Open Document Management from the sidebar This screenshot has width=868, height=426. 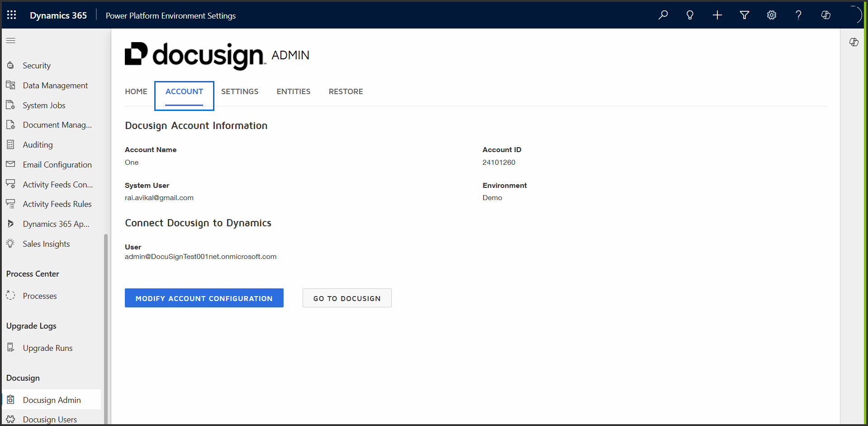click(x=57, y=124)
